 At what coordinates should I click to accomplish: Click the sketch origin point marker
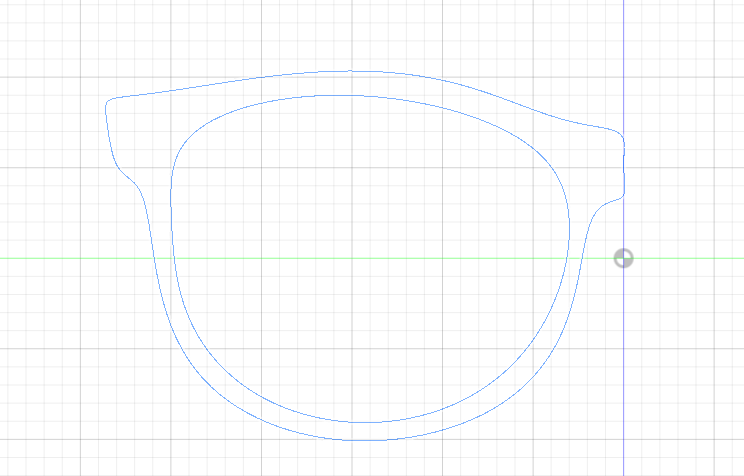[623, 259]
